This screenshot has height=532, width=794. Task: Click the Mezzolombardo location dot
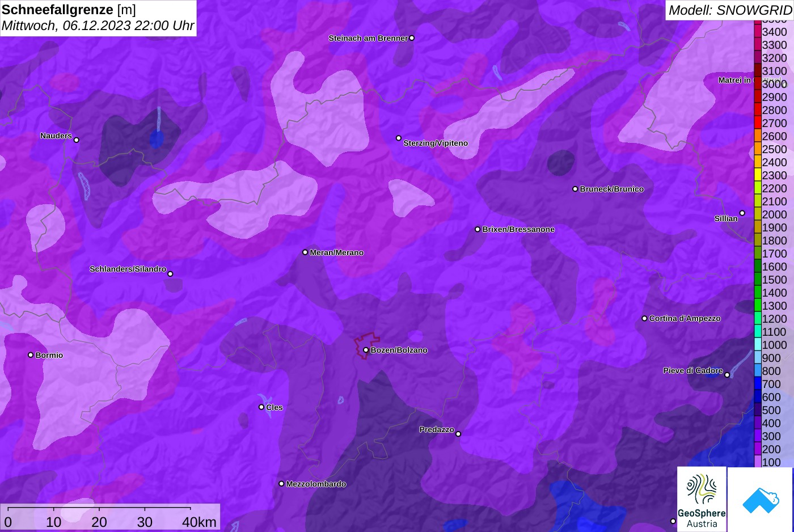click(281, 484)
